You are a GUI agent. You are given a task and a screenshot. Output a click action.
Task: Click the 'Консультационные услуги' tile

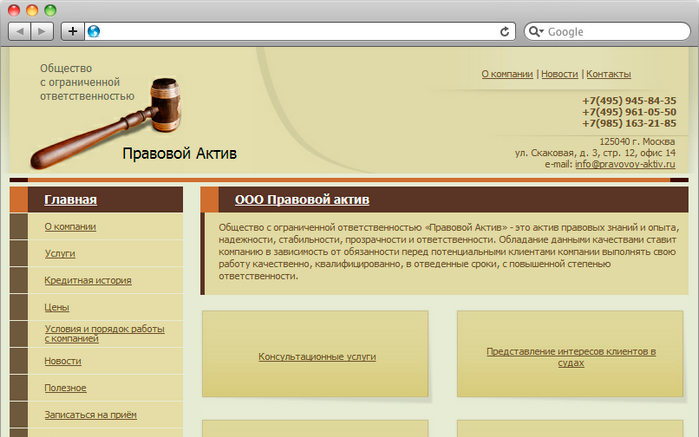point(317,356)
